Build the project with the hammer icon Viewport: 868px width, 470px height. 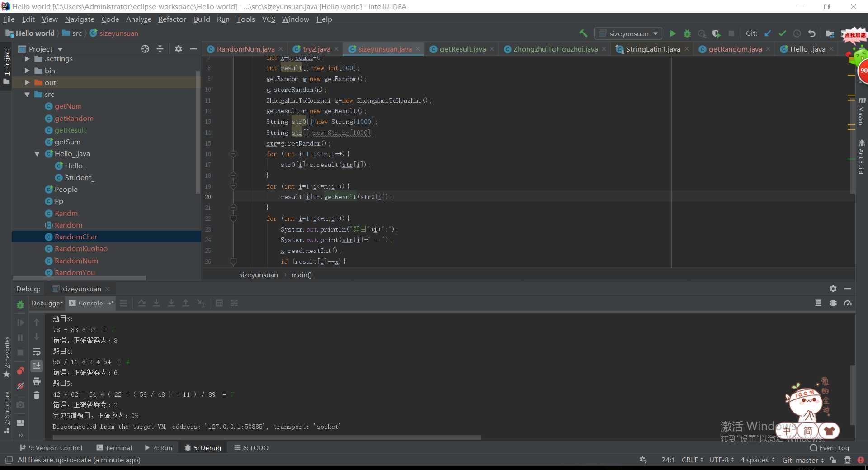[583, 33]
